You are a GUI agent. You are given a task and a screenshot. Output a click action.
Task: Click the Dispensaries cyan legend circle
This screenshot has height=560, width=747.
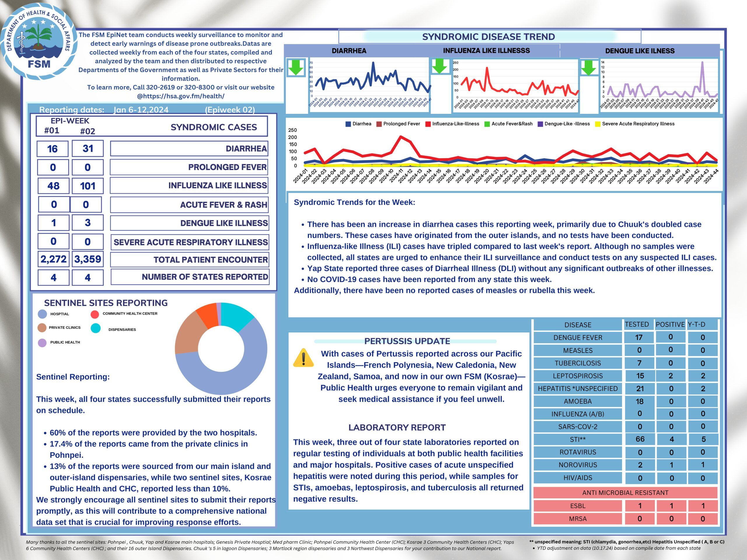click(x=96, y=328)
